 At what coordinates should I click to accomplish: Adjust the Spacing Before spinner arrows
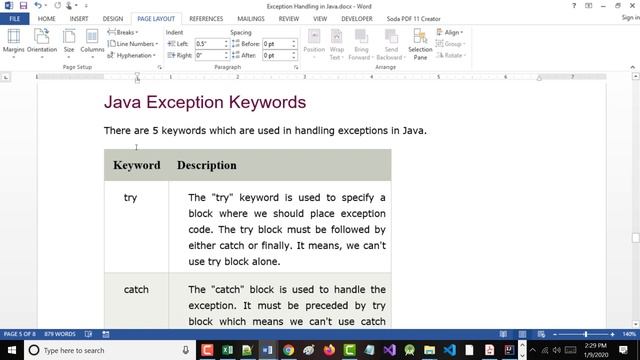293,44
